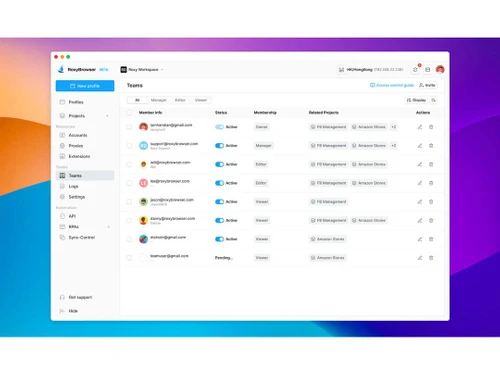Edit the jason@roxybrowser.com member
The image size is (500, 375).
pyautogui.click(x=420, y=202)
